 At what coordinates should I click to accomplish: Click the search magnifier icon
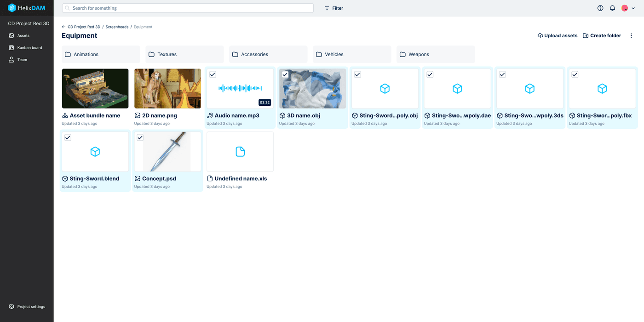68,8
